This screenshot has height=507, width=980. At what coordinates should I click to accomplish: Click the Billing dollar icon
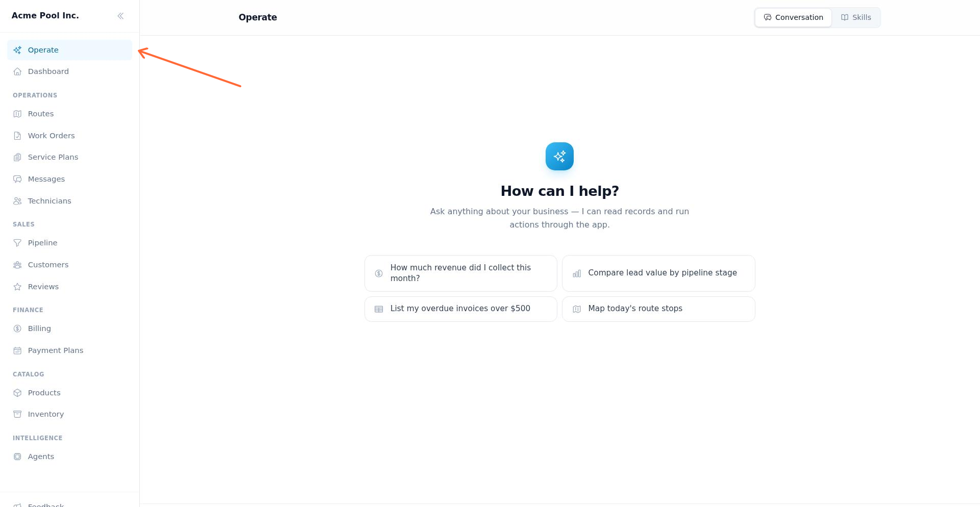pos(17,328)
